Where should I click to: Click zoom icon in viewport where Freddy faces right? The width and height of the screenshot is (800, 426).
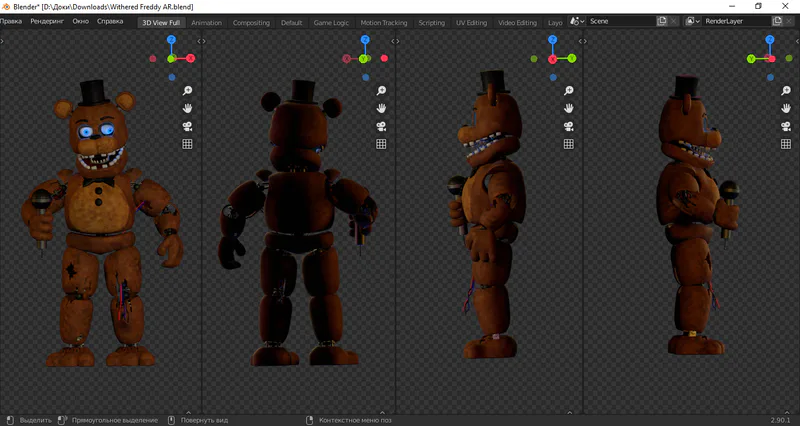(x=786, y=90)
